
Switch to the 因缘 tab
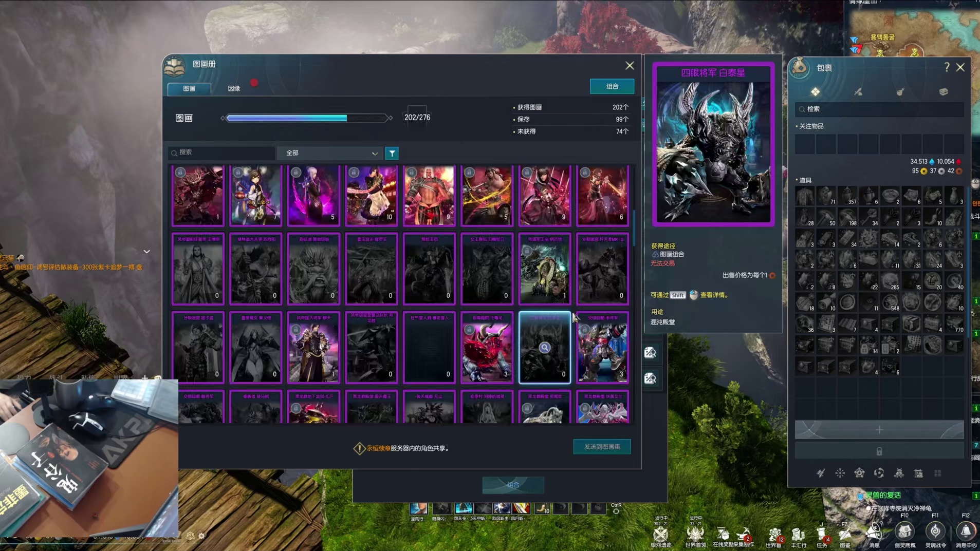[x=234, y=88]
